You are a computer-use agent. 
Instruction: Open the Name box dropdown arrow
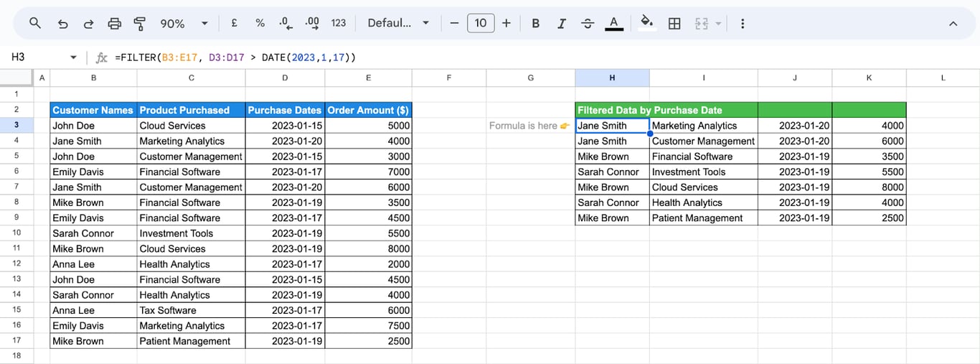[x=73, y=57]
